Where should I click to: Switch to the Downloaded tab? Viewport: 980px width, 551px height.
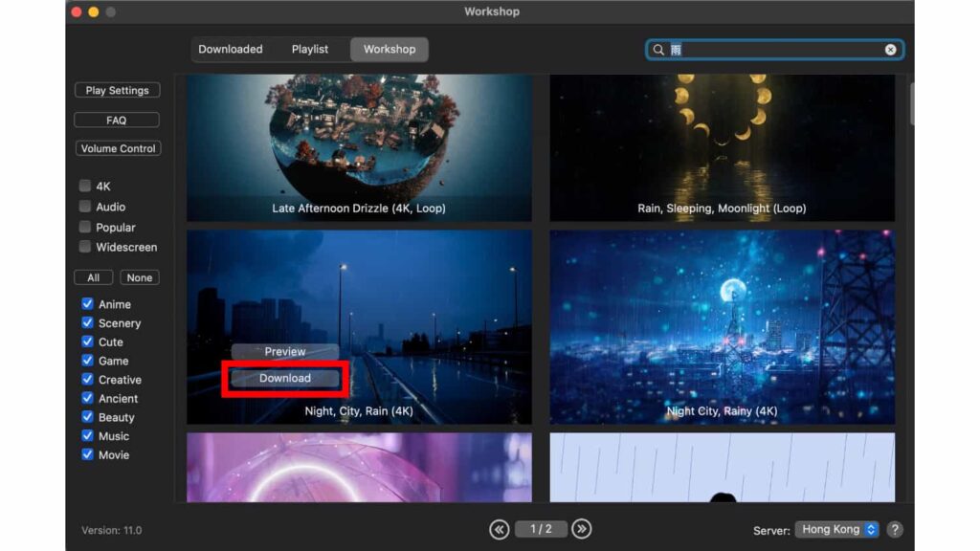(x=230, y=48)
